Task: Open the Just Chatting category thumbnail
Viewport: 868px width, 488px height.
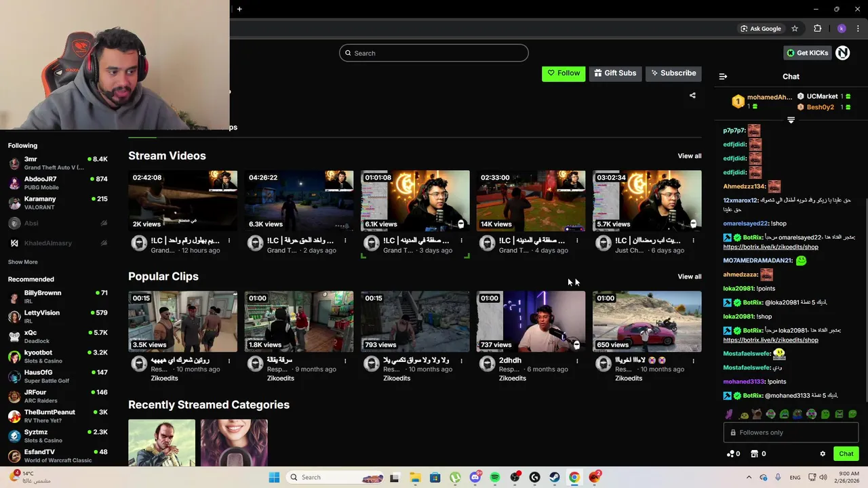Action: [x=234, y=443]
